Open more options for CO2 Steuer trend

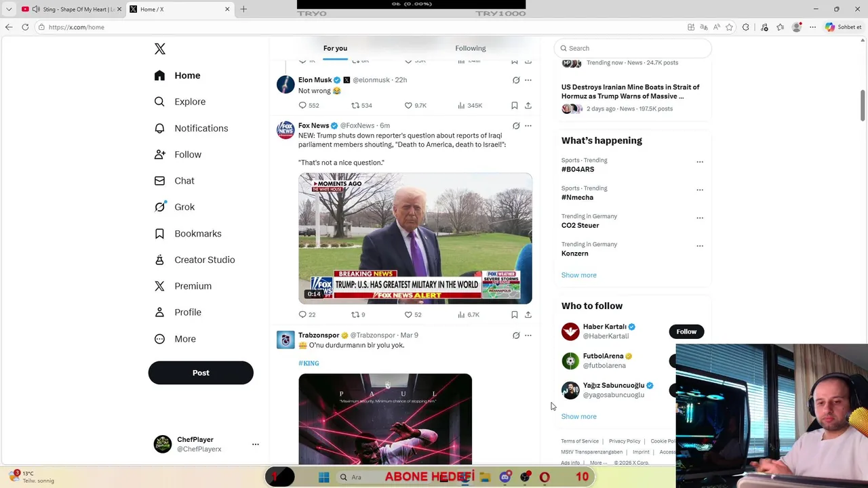[700, 218]
